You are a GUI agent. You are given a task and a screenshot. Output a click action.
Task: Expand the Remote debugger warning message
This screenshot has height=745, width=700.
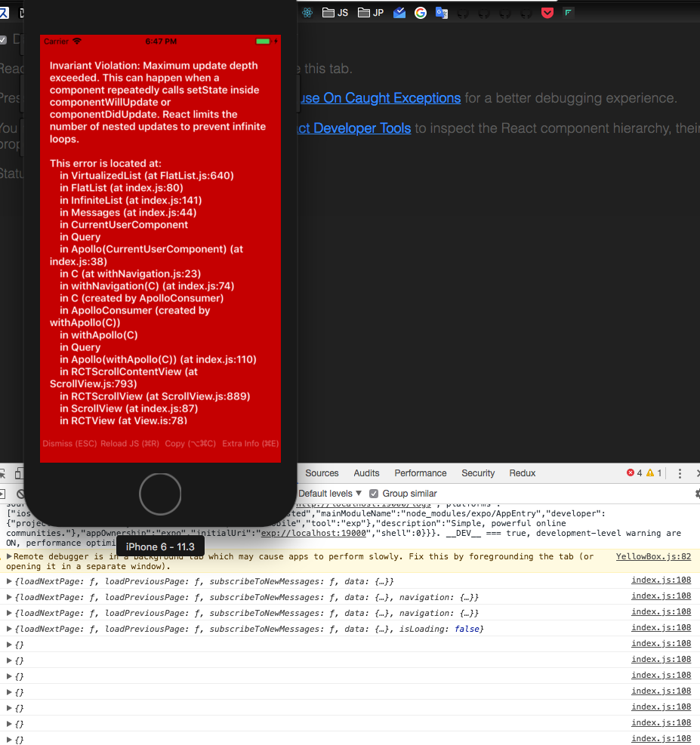click(9, 556)
